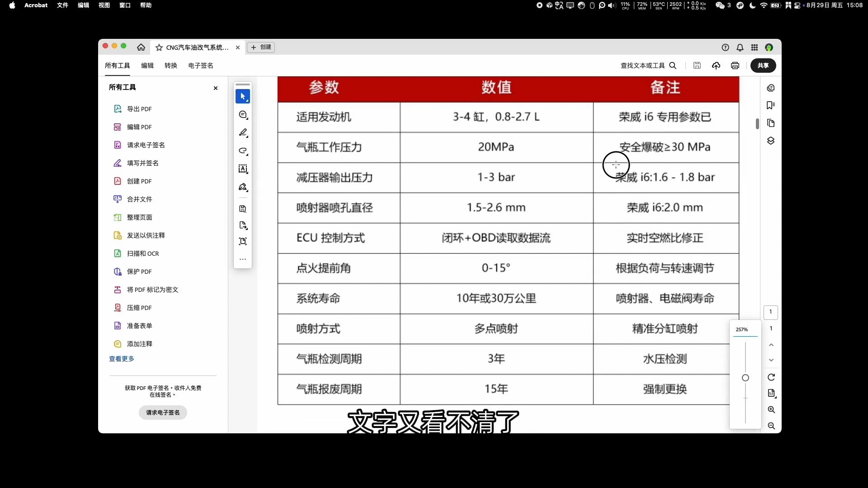The width and height of the screenshot is (868, 488).
Task: Go to previous page chevron up
Action: coord(771,345)
